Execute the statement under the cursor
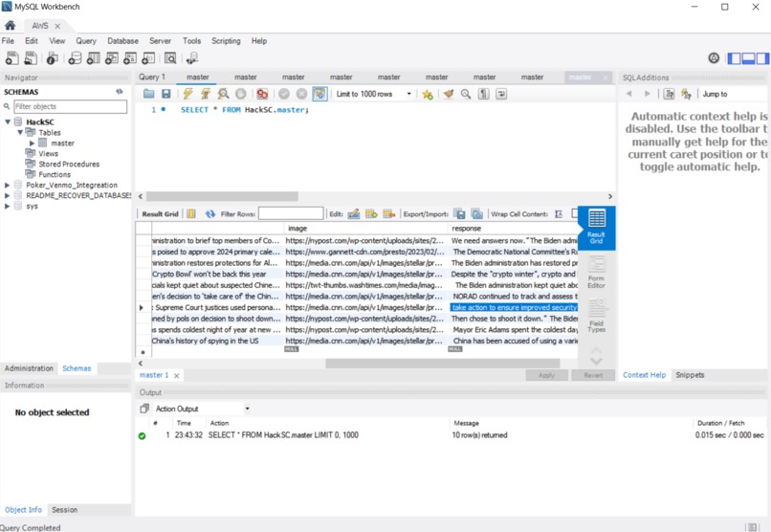771x532 pixels. point(206,94)
